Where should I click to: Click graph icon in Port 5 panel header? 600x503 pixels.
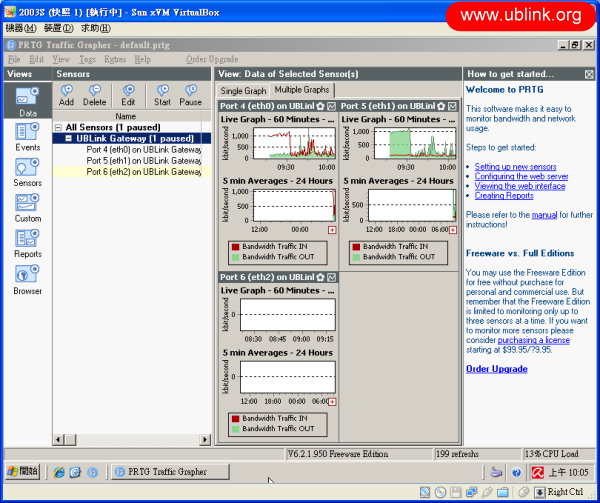[452, 106]
